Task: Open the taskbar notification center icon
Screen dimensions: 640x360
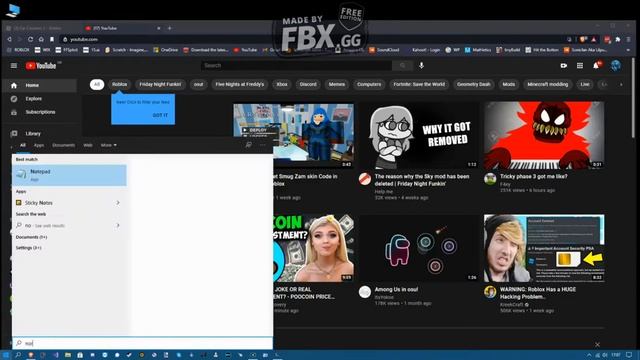Action: tap(629, 355)
